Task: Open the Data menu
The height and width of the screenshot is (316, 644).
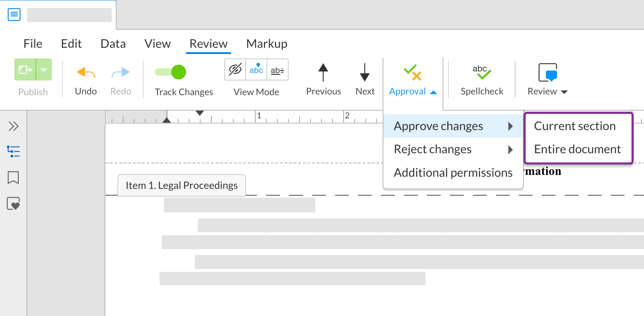Action: click(113, 44)
